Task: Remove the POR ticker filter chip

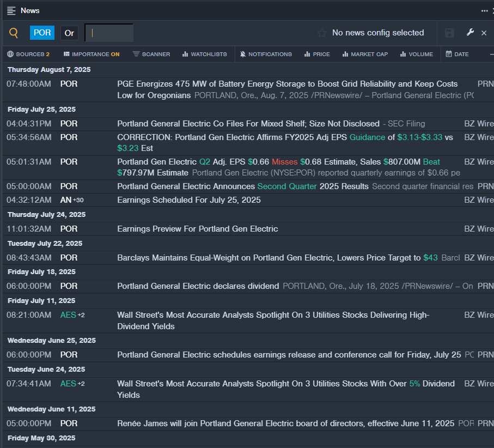Action: (x=42, y=33)
